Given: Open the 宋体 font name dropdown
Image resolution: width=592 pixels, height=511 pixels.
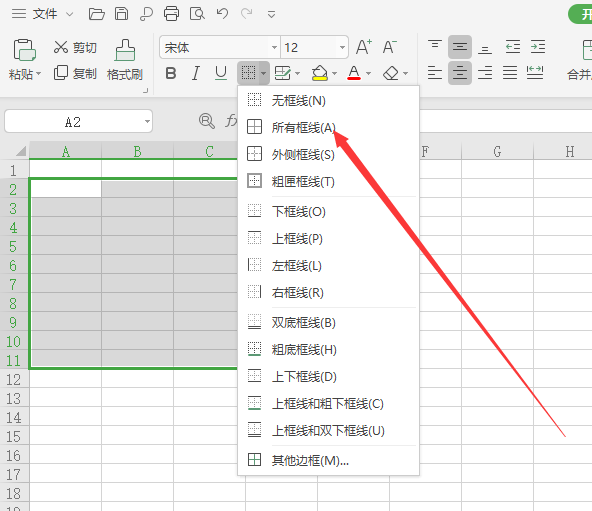Looking at the screenshot, I should tap(274, 48).
